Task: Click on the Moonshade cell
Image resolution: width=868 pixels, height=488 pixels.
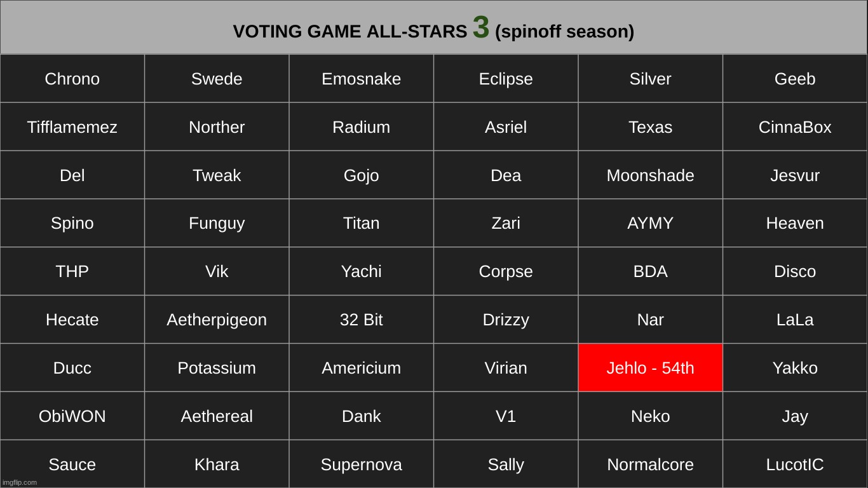Action: (x=650, y=175)
